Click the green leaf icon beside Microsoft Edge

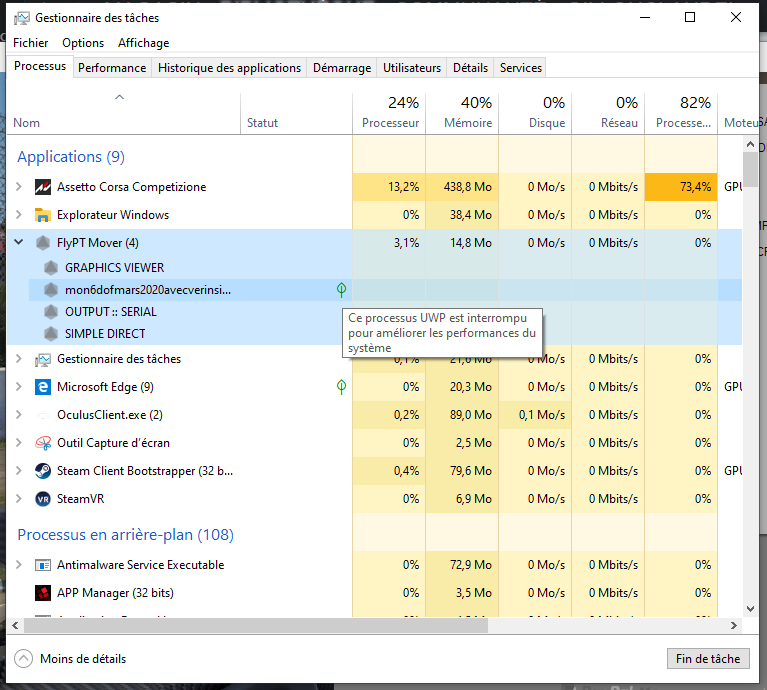tap(341, 387)
